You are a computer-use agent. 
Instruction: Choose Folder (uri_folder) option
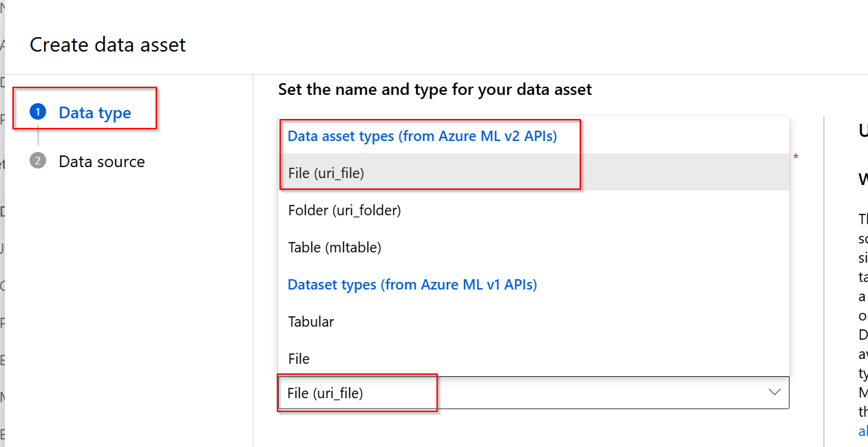pyautogui.click(x=533, y=210)
